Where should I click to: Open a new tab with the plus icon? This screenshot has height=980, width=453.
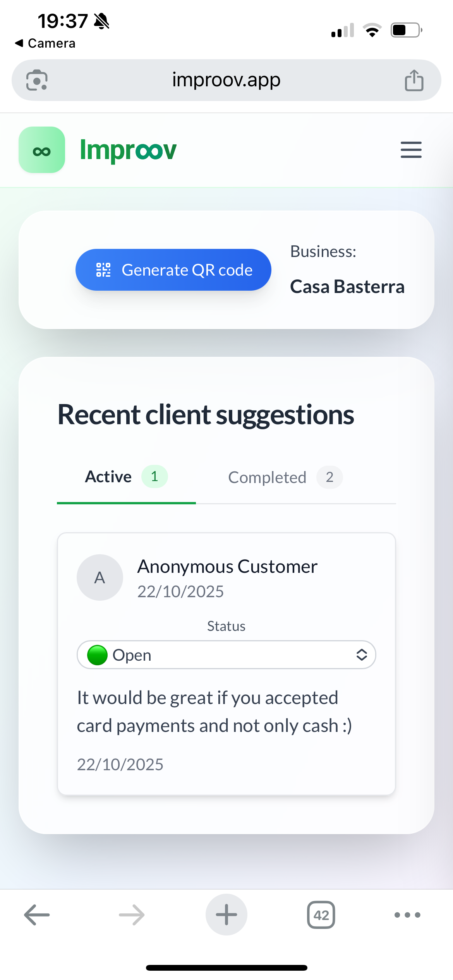226,915
